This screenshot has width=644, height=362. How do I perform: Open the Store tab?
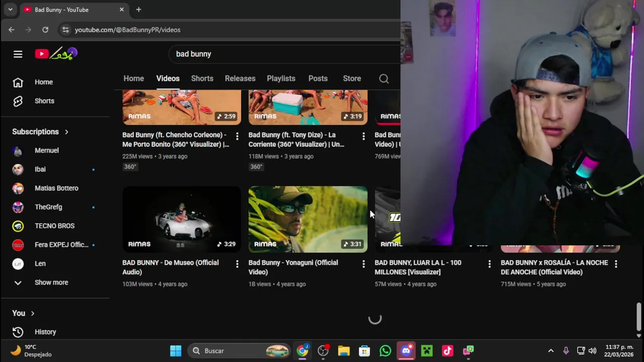(x=352, y=78)
